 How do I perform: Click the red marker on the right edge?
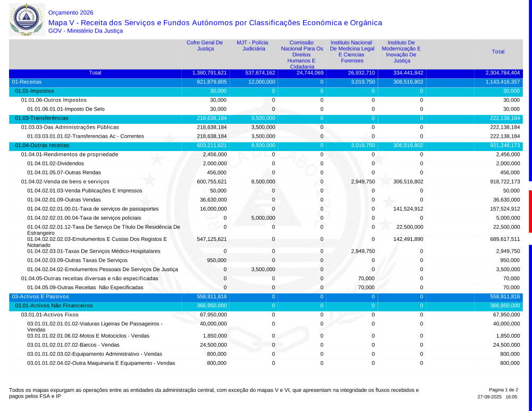530,211
